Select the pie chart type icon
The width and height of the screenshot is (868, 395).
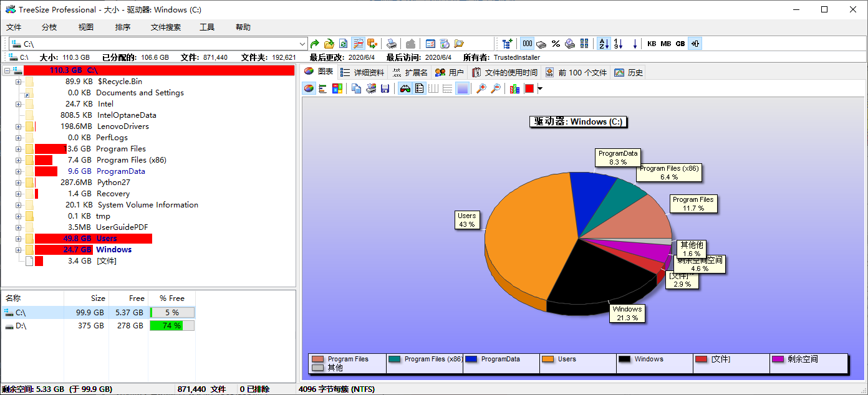(x=309, y=88)
